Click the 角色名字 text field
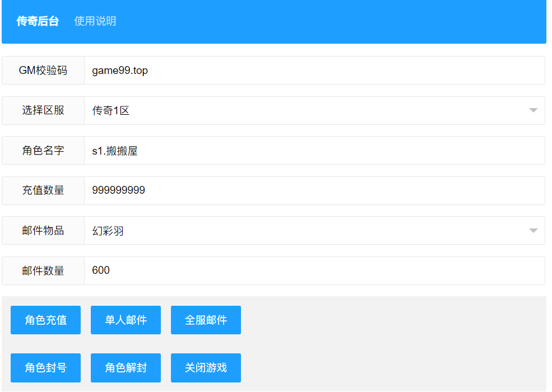This screenshot has height=392, width=552. pyautogui.click(x=314, y=151)
